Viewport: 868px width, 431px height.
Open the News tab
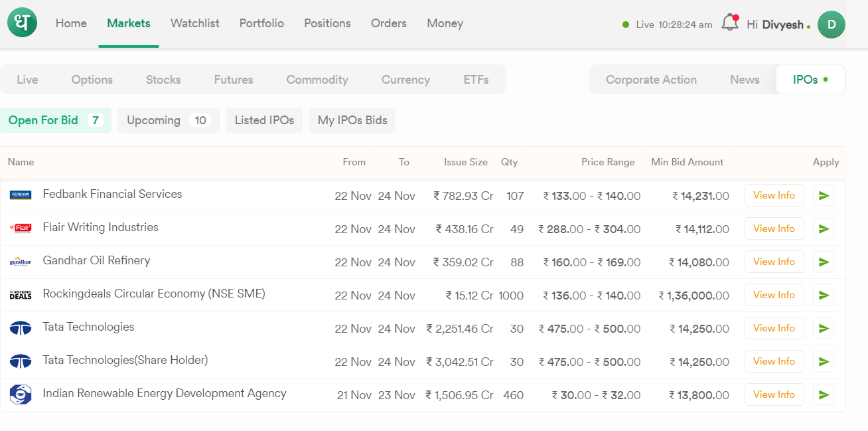click(x=745, y=80)
